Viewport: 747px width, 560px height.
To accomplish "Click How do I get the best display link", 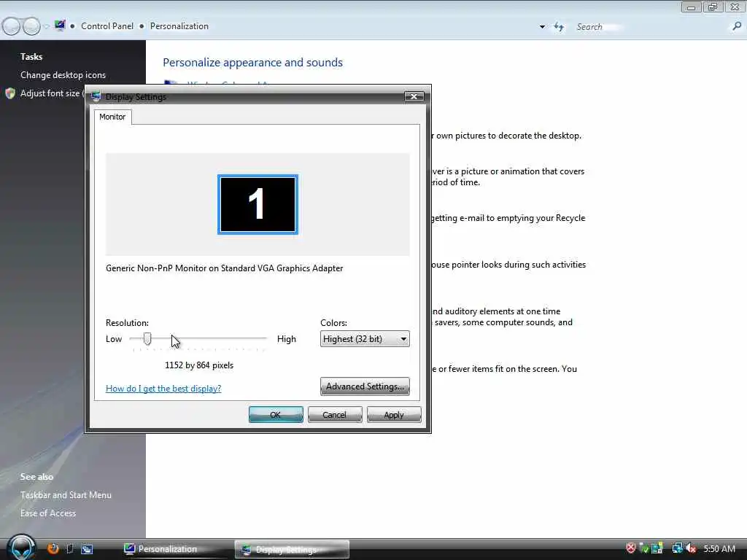I will pos(163,388).
